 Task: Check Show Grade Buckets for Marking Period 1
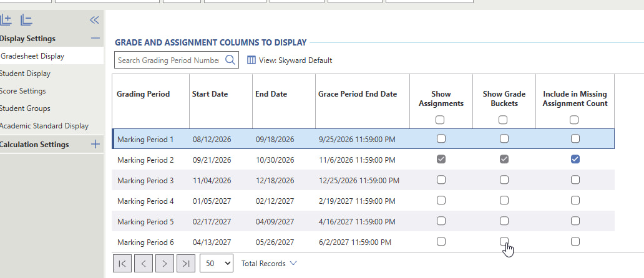click(x=504, y=138)
